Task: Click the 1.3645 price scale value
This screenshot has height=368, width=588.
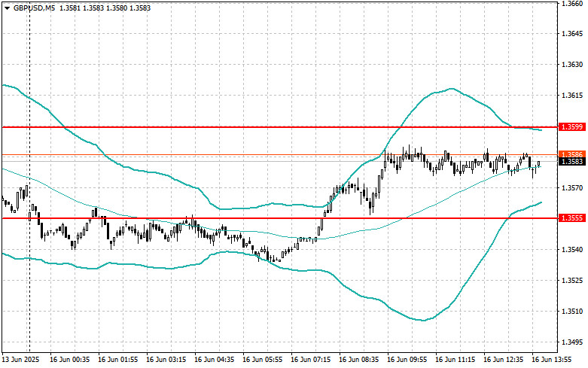Action: coord(572,34)
